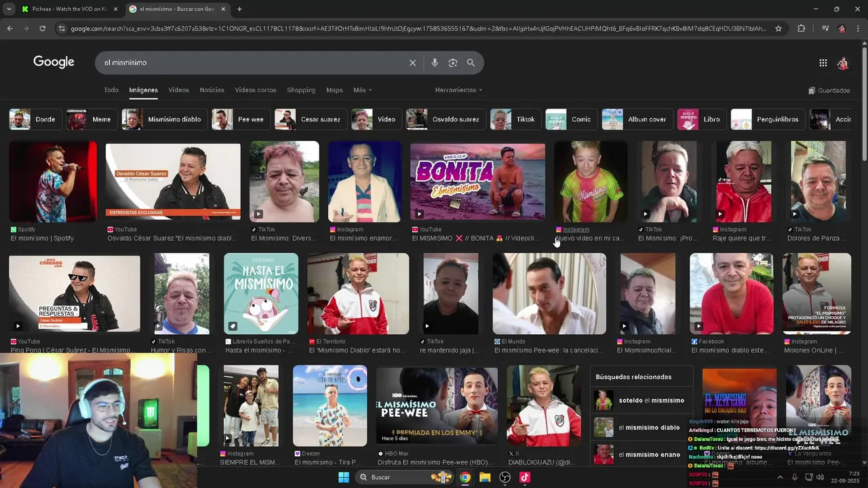Open a new browser tab
This screenshot has height=488, width=868.
coord(239,9)
